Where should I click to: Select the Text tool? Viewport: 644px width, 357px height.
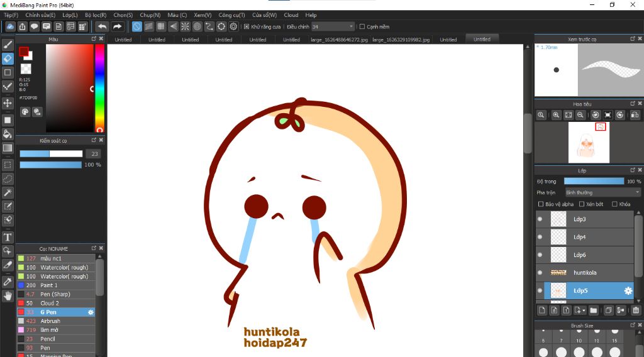[8, 237]
